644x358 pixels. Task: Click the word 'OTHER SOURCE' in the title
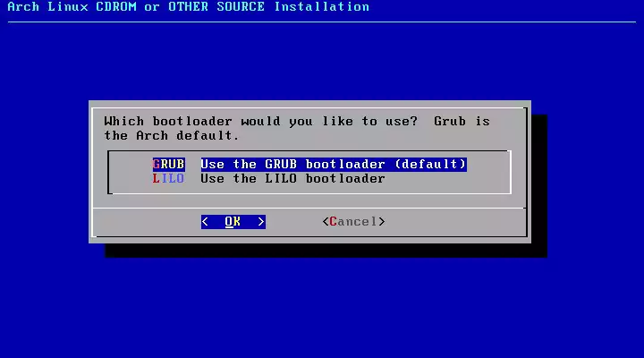216,7
